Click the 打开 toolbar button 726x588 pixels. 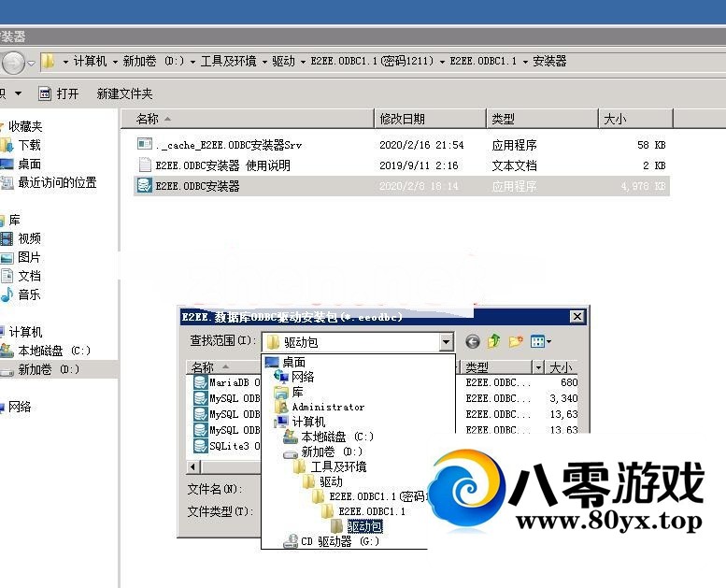[58, 94]
